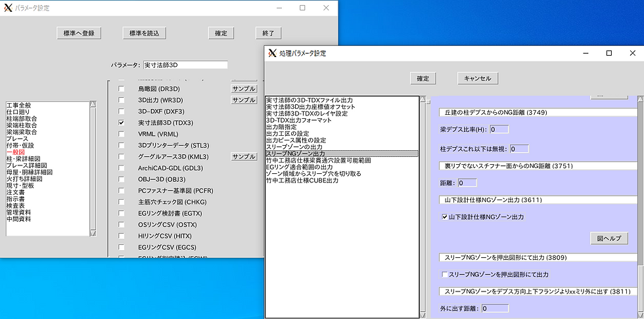The image size is (644, 319).
Task: Tick the 3D-DXF (DXF3) checkbox
Action: [x=121, y=111]
